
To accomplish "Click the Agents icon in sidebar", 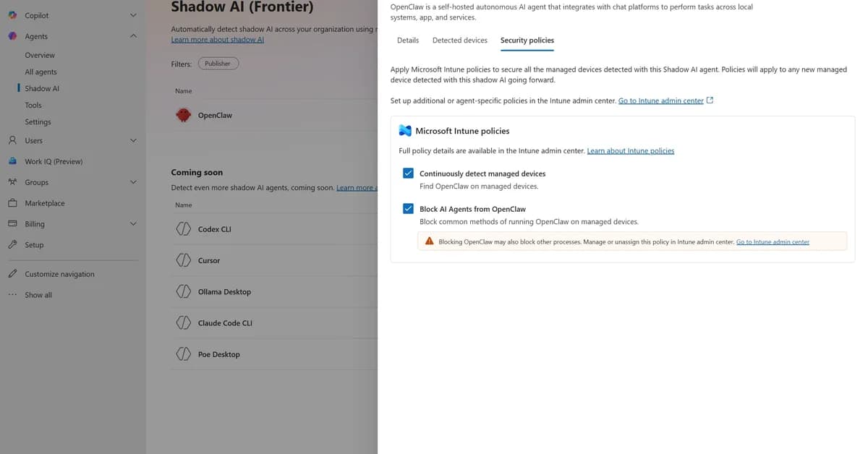I will coord(12,36).
